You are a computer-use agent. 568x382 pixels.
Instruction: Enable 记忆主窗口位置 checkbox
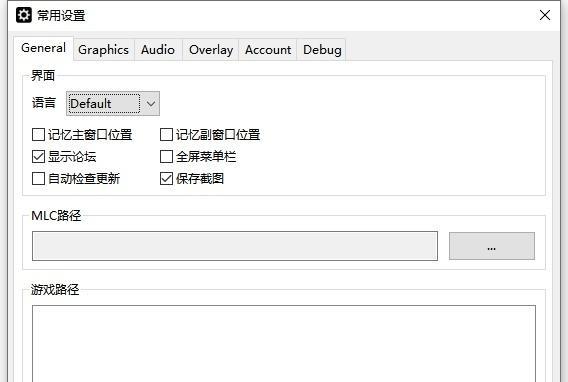(x=38, y=135)
